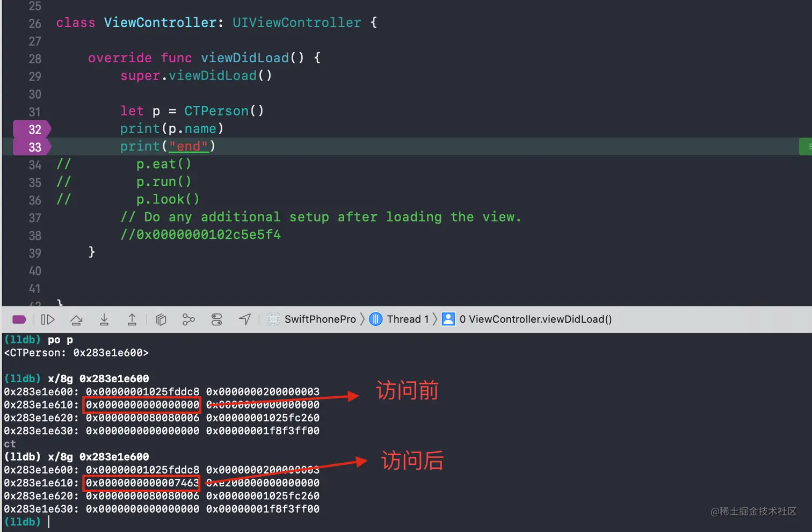The width and height of the screenshot is (812, 532).
Task: Click line number 28 in the gutter
Action: (35, 59)
